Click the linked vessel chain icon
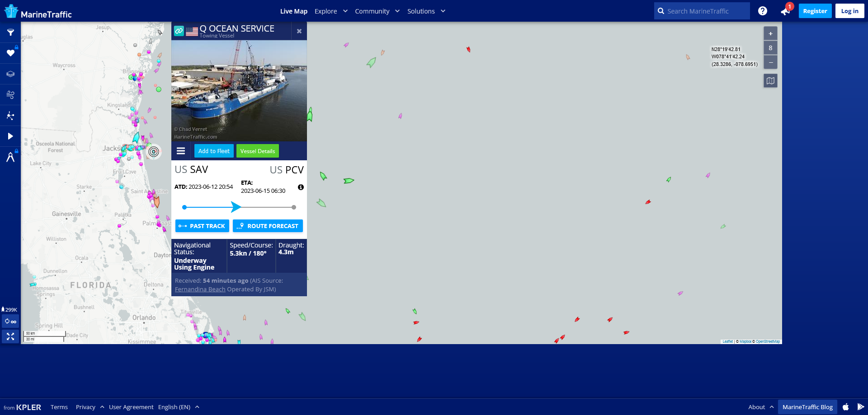The image size is (868, 415). click(x=179, y=31)
